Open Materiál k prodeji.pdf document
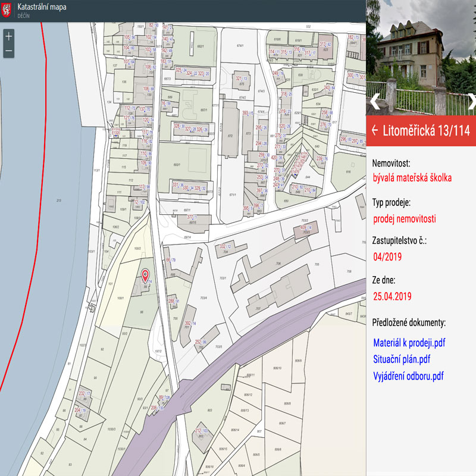Viewport: 476px width, 476px height. click(x=409, y=343)
